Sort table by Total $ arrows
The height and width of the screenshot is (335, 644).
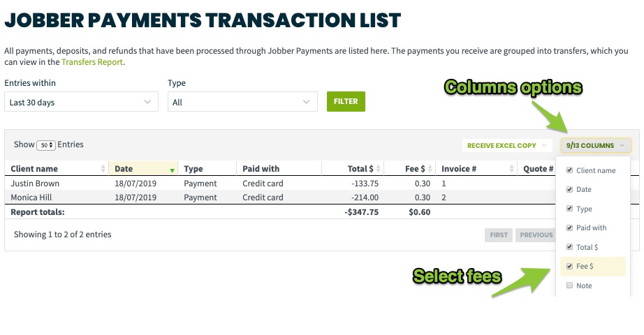point(379,169)
